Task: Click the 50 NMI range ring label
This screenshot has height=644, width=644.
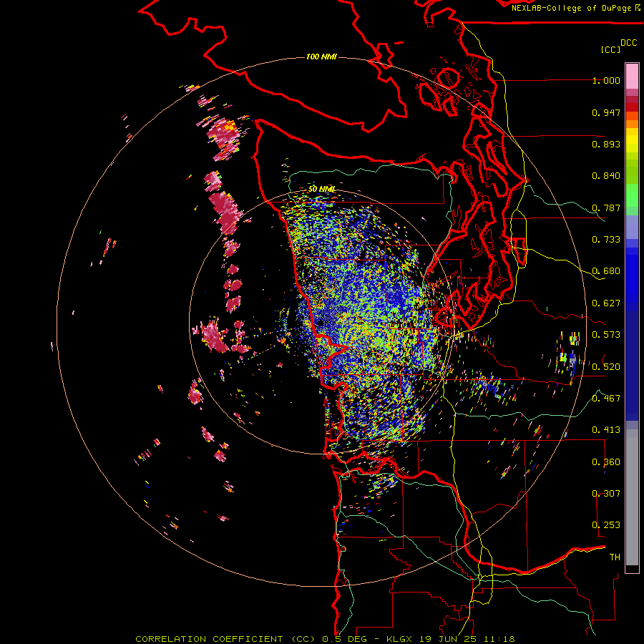Action: (321, 190)
